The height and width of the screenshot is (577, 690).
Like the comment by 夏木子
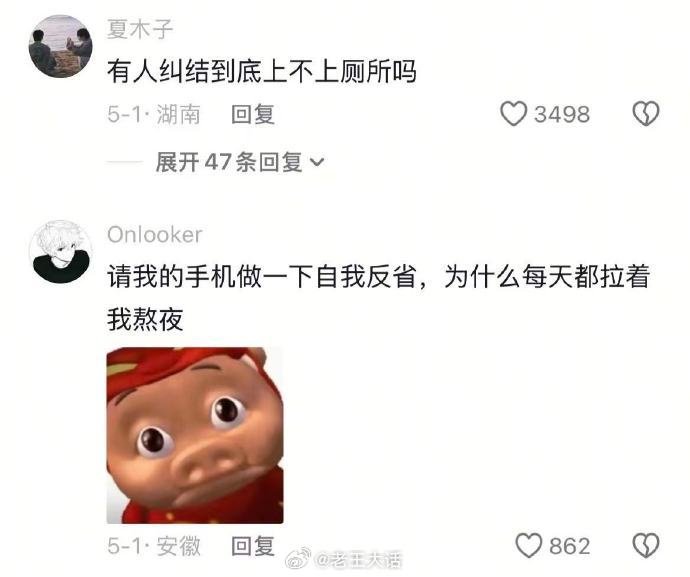(x=513, y=114)
